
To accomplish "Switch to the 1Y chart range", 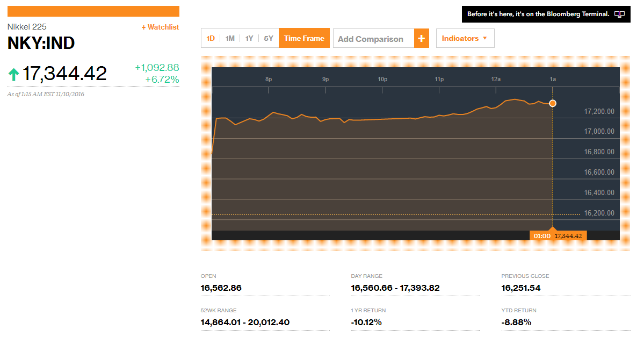I will [x=249, y=38].
